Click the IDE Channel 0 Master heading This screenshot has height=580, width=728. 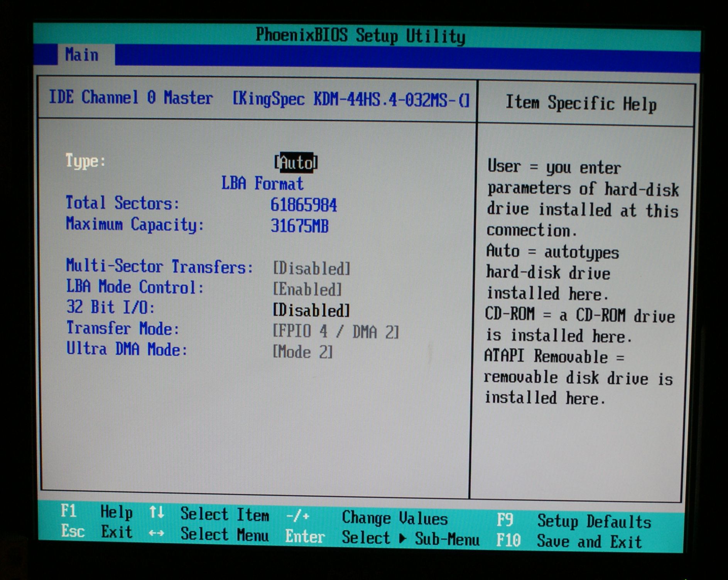(131, 97)
